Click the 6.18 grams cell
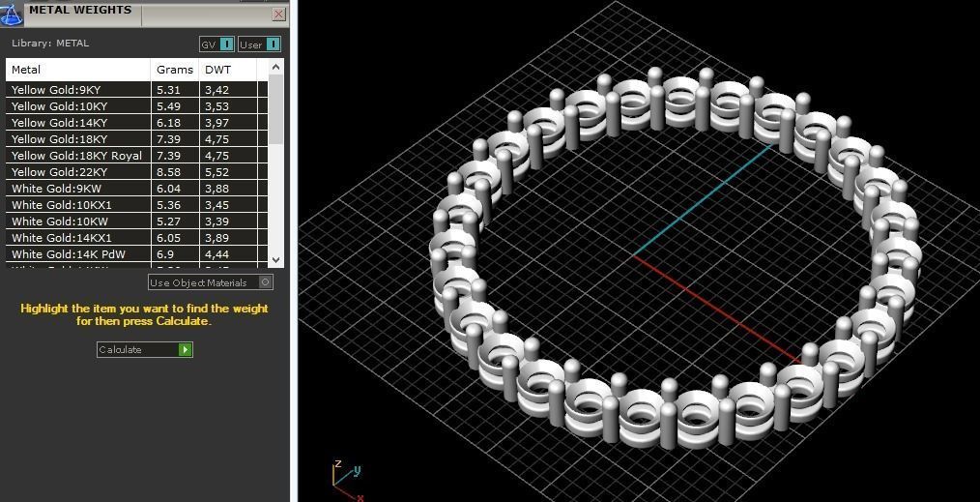 coord(175,123)
